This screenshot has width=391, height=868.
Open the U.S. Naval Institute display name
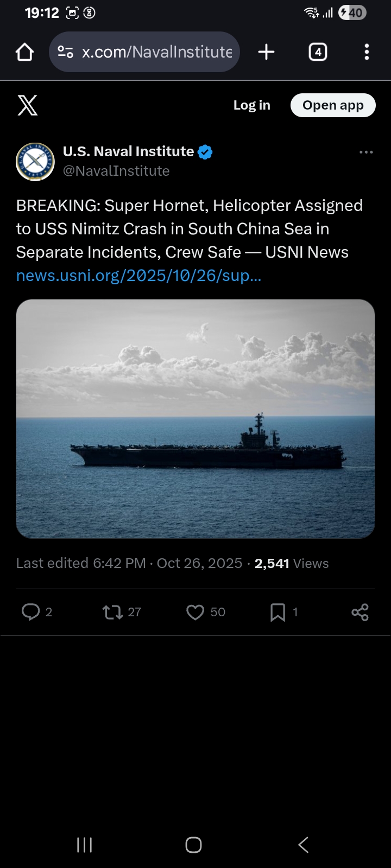pos(128,151)
